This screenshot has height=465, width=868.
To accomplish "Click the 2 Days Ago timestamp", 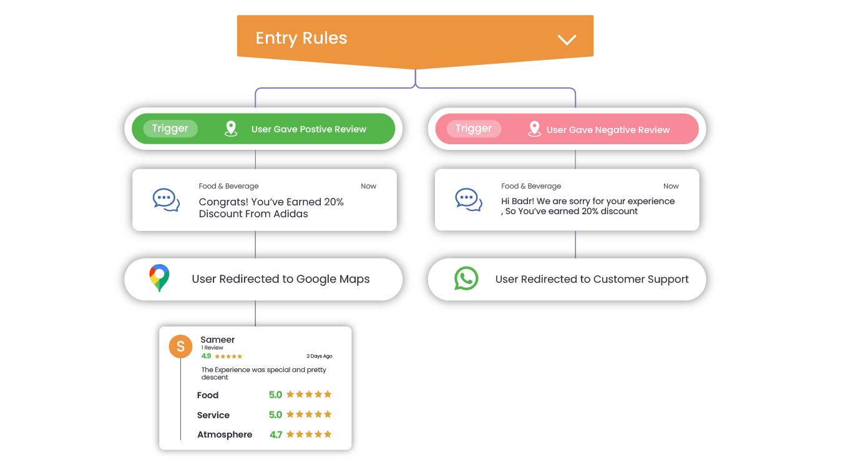I will coord(319,356).
